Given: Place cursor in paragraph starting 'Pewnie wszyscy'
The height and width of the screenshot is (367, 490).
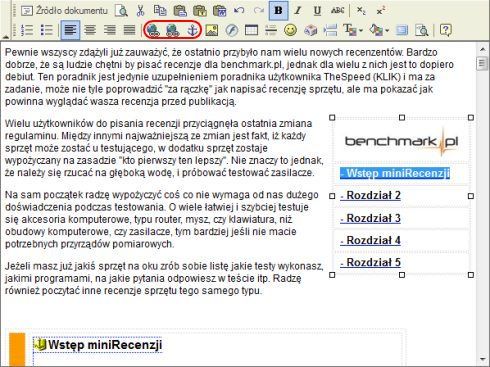Looking at the screenshot, I should point(229,77).
